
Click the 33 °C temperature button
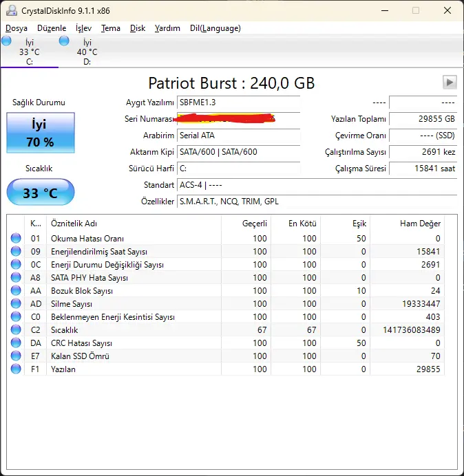[x=41, y=192]
